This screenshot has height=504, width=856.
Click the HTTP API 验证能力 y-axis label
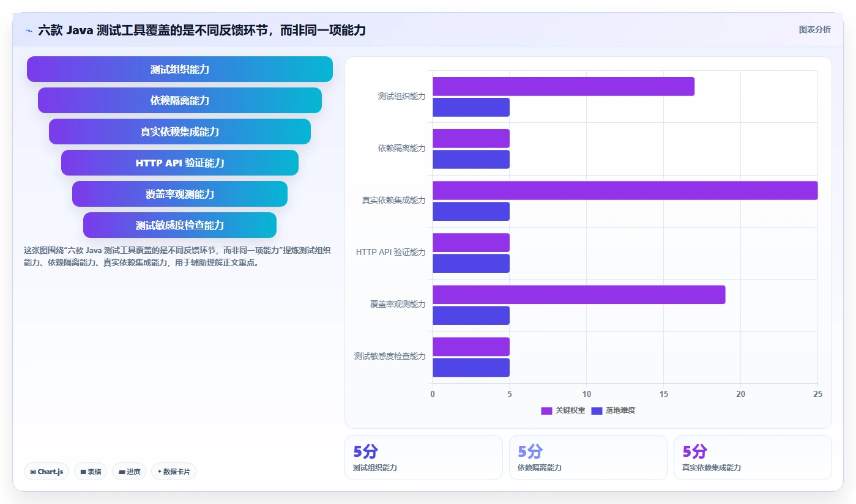coord(390,253)
